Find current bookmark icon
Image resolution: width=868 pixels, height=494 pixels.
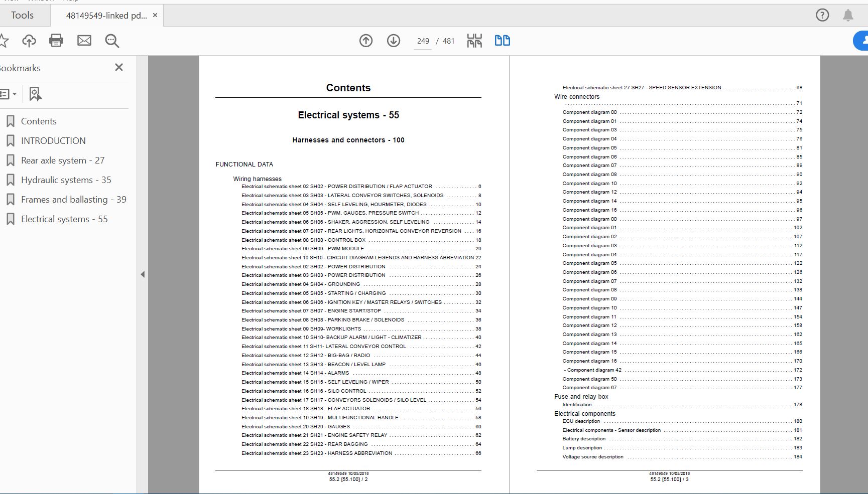(x=35, y=94)
